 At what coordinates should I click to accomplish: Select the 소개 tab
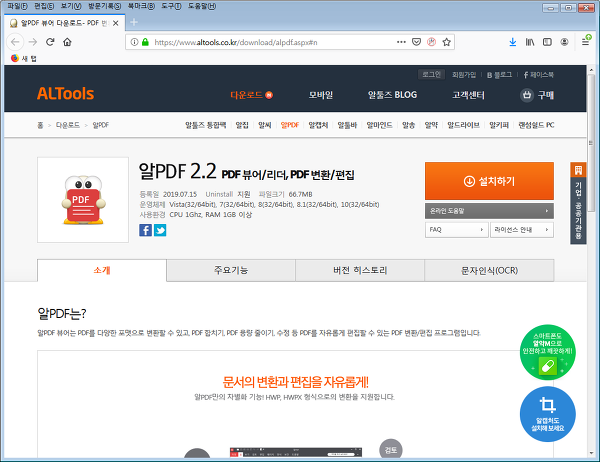coord(102,270)
